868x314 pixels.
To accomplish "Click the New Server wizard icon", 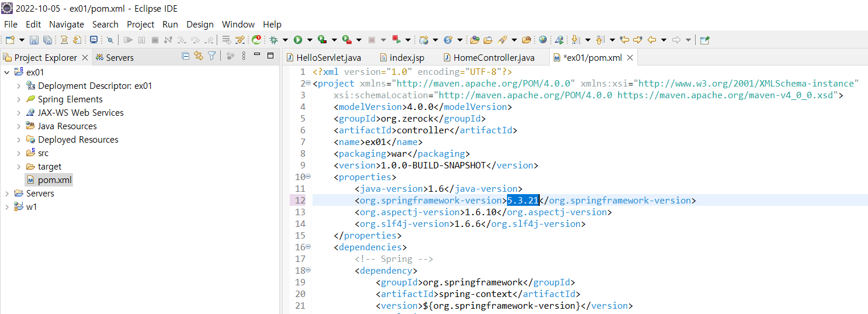I will (x=424, y=40).
